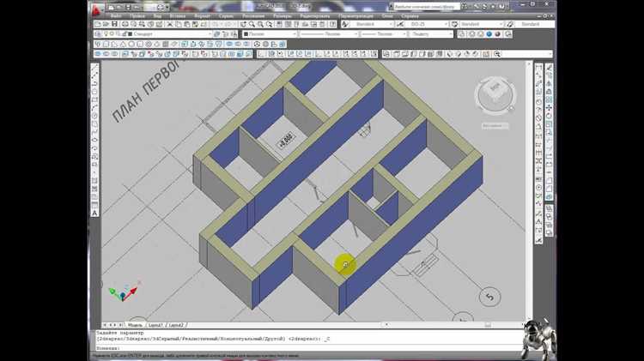
Task: Apply Conceptual visual style dark sphere icon
Action: 497,34
